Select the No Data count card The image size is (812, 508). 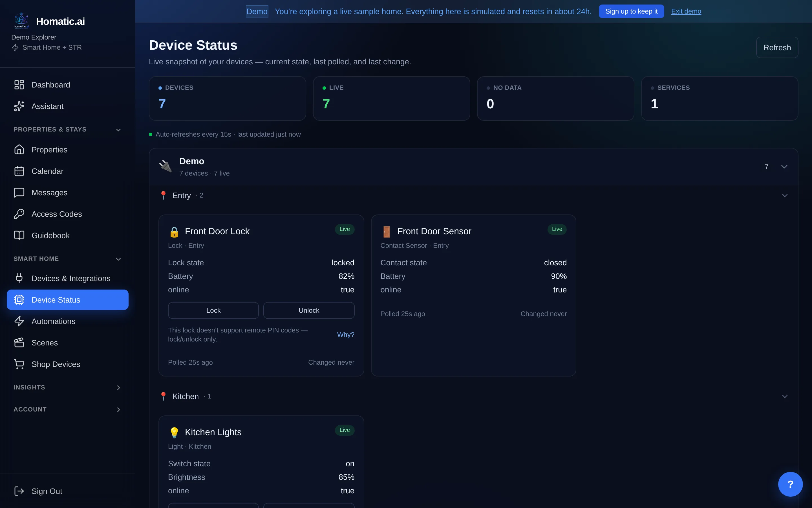click(x=555, y=98)
